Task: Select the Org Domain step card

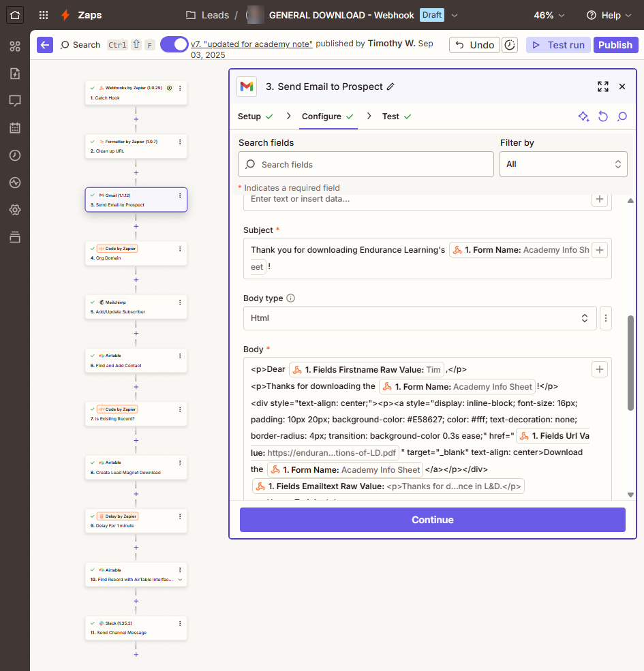Action: click(136, 253)
